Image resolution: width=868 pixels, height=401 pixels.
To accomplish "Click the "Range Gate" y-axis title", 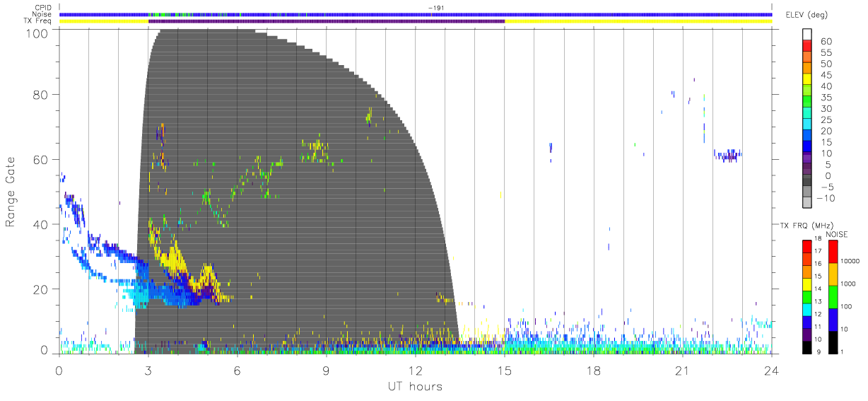I will pos(11,191).
